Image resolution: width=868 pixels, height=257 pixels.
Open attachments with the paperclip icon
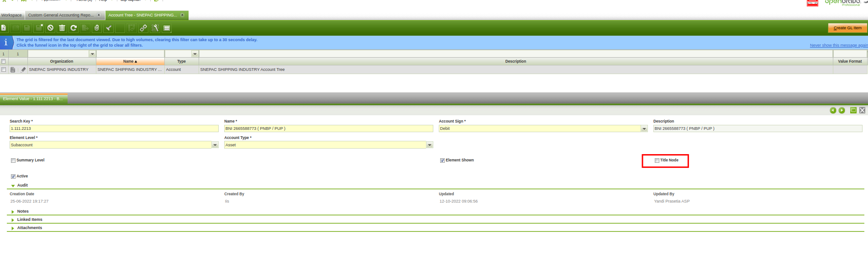click(97, 28)
